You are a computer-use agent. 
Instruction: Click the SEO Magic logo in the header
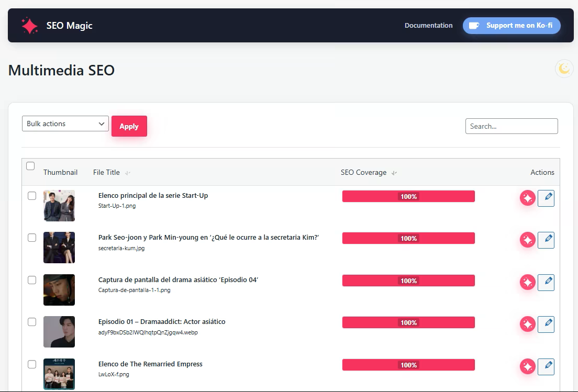click(x=58, y=25)
